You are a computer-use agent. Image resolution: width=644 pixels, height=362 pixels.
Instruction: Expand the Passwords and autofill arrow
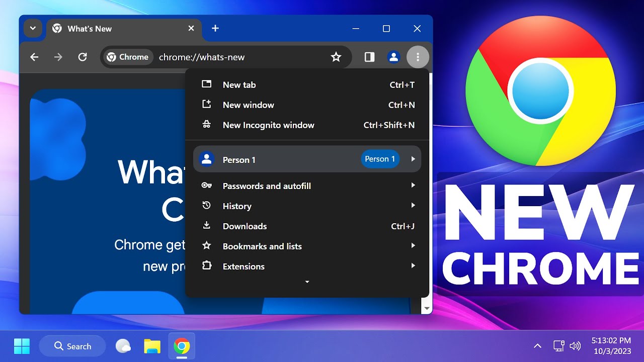point(413,186)
